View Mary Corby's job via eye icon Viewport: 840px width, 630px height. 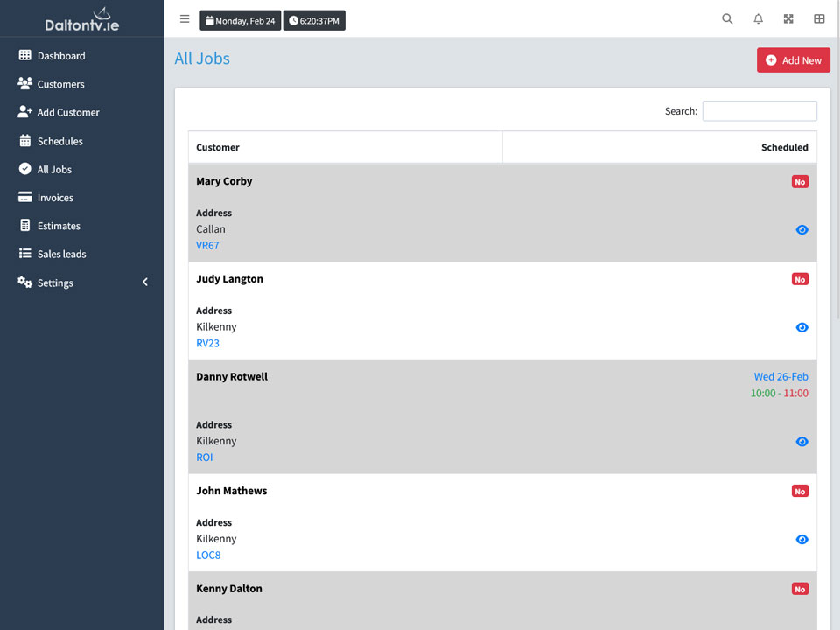pos(801,230)
